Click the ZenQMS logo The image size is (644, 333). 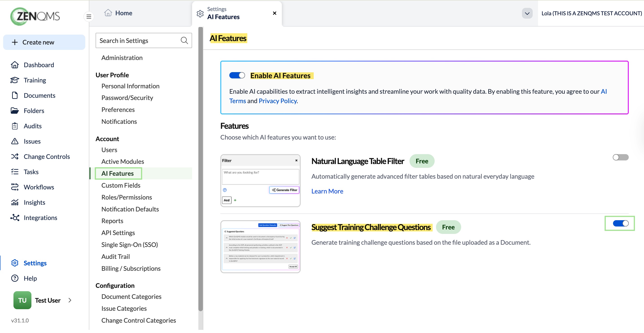[35, 17]
